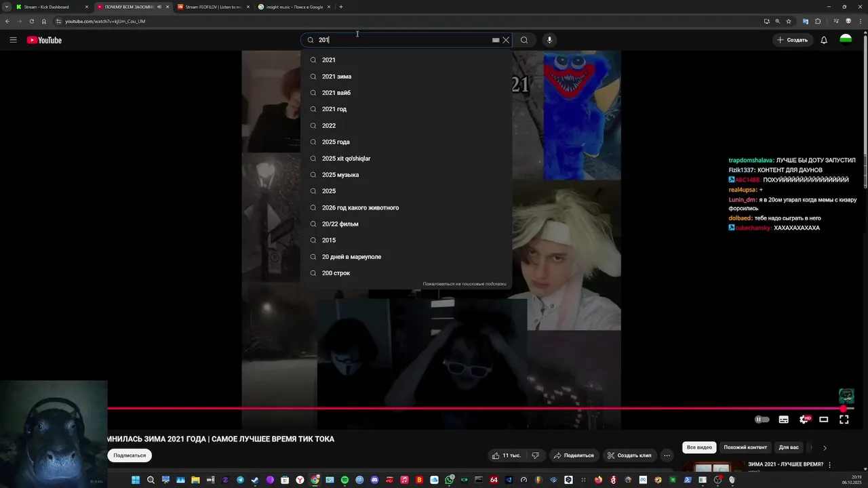Report search suggestions via Пожаловаться link
Screen dimensions: 868x488
click(465, 284)
